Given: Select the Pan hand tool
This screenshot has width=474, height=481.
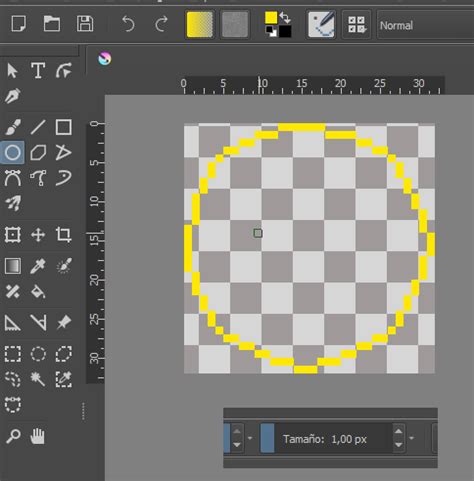Looking at the screenshot, I should 38,436.
